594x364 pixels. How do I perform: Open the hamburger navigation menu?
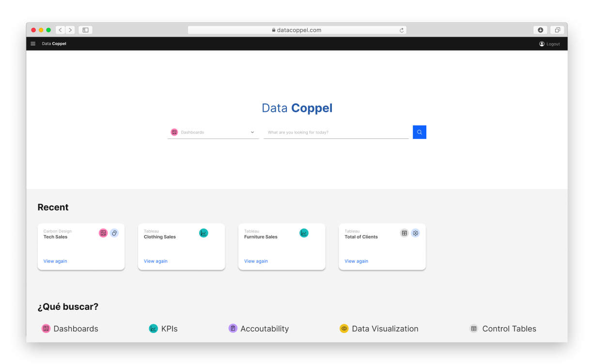[33, 44]
